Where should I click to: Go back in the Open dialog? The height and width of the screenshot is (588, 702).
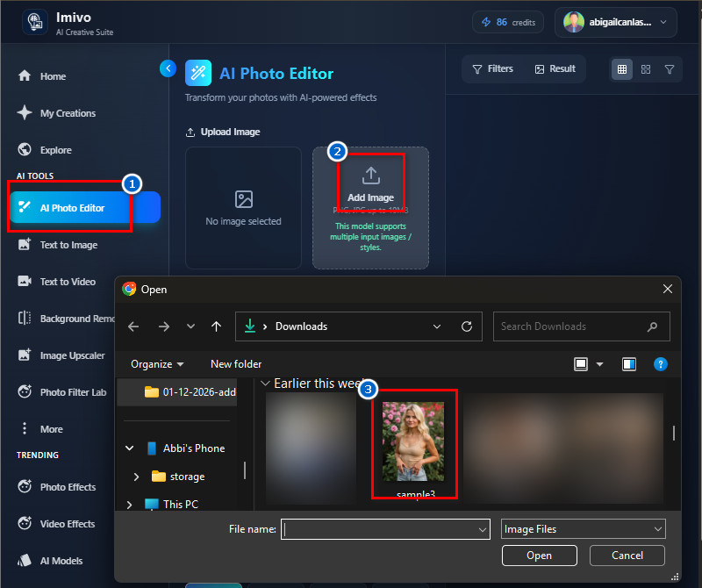[133, 326]
